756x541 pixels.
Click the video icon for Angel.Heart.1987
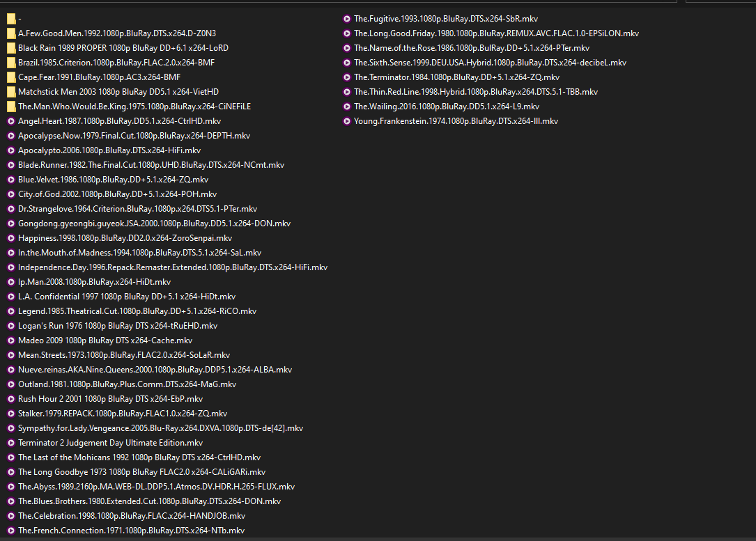point(11,121)
